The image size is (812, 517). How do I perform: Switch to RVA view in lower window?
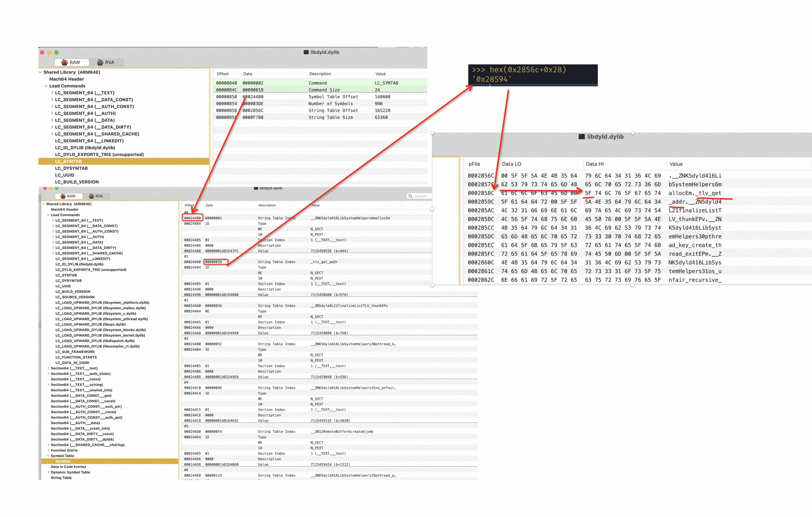[96, 196]
